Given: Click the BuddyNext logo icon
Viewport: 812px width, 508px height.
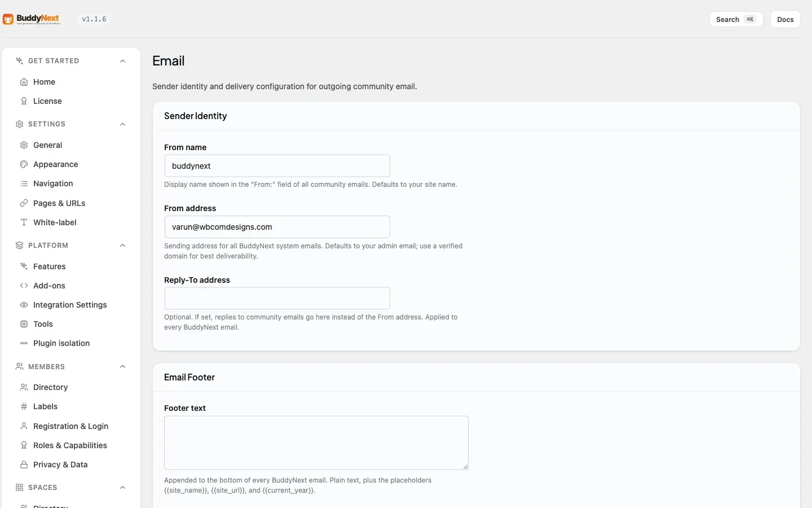Looking at the screenshot, I should click(8, 20).
